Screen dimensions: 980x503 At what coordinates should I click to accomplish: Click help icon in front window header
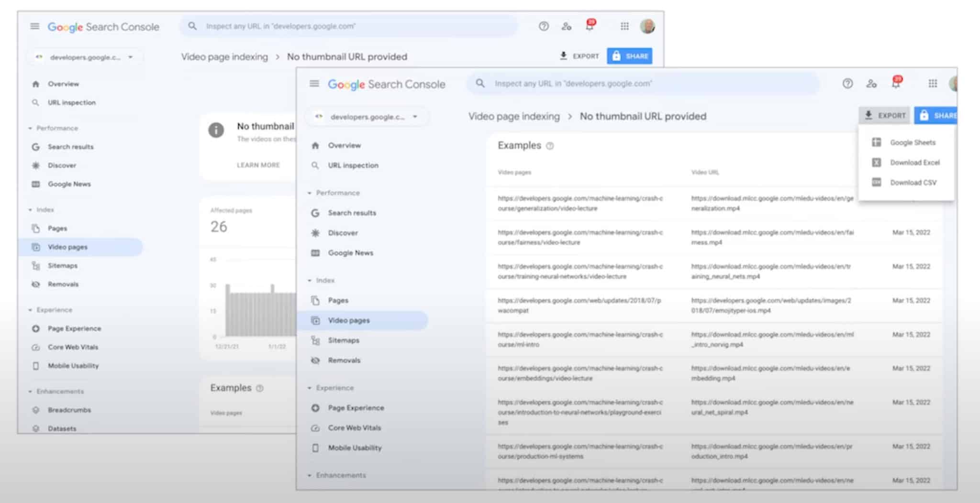tap(847, 84)
